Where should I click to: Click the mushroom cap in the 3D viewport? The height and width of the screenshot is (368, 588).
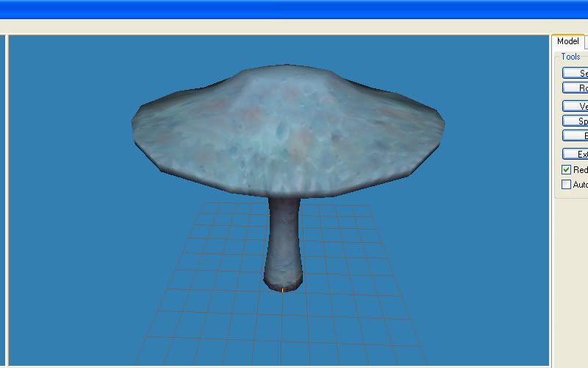coord(287,118)
